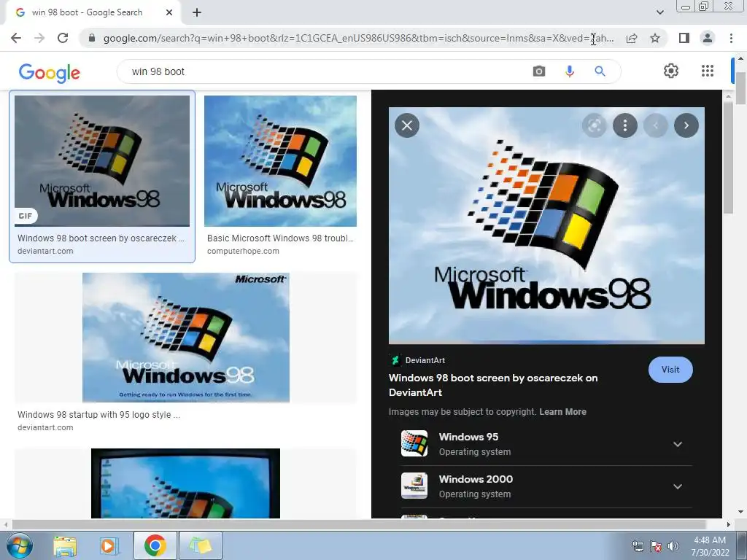Switch to Chrome in the taskbar
Viewport: 747px width, 560px height.
155,545
